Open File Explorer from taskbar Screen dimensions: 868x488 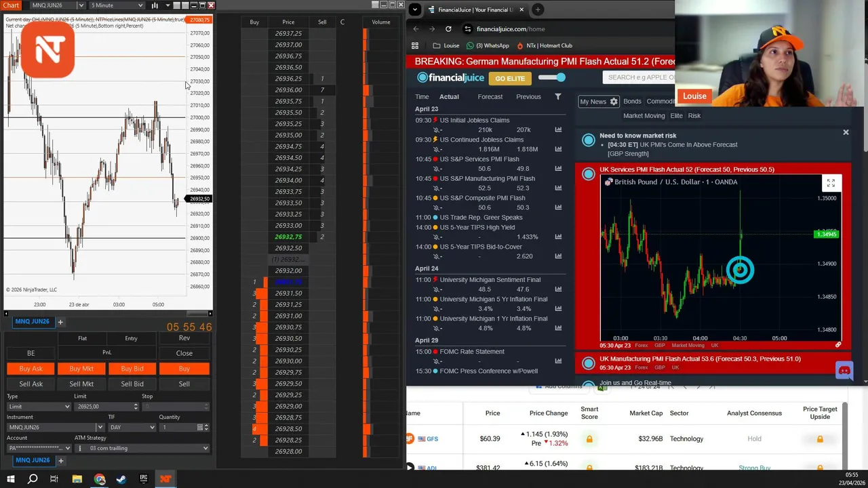tap(77, 479)
